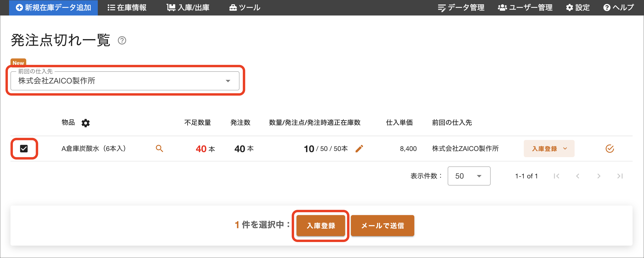The width and height of the screenshot is (644, 258).
Task: Click the pencil to edit 発注点 values
Action: [359, 148]
